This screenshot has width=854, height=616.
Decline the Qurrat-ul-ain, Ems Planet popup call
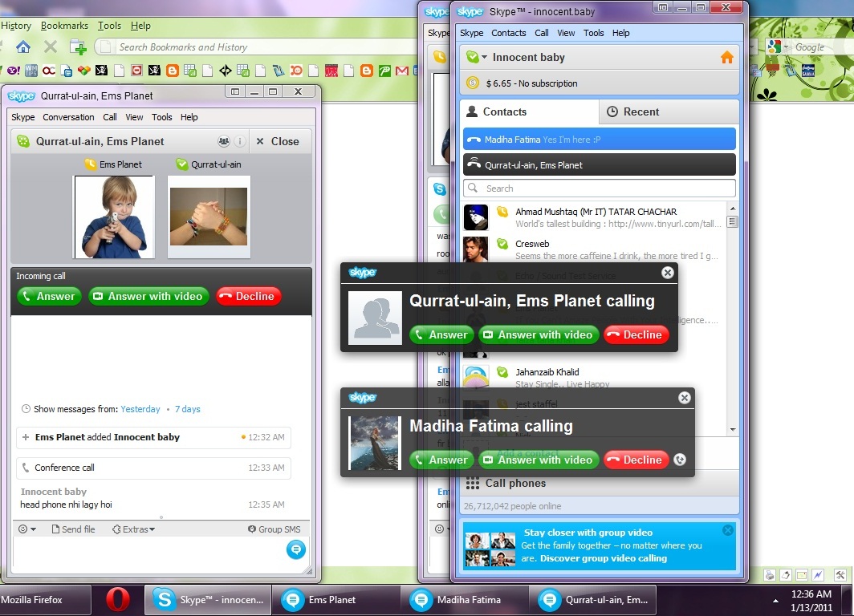click(636, 334)
